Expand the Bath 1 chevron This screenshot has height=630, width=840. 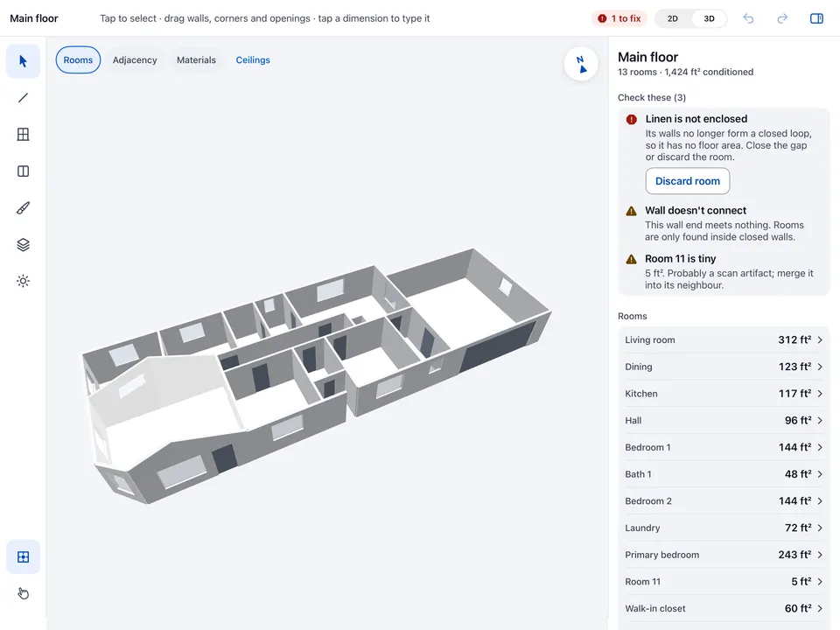[x=820, y=474]
